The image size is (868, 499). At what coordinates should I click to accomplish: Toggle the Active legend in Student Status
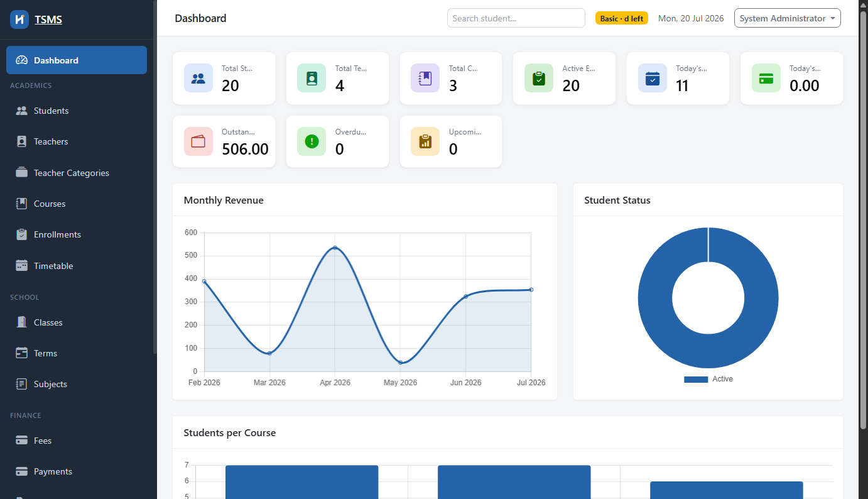click(x=708, y=379)
